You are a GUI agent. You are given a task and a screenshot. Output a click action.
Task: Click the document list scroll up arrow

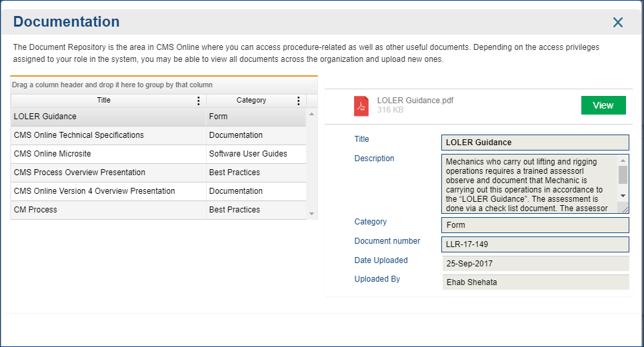(312, 114)
